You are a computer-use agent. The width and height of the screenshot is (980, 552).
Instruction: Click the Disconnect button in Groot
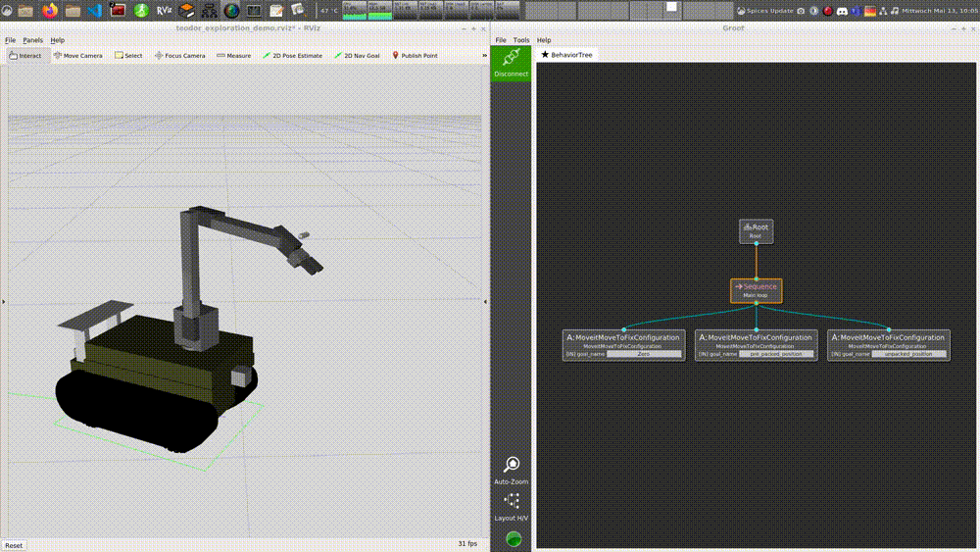(511, 63)
